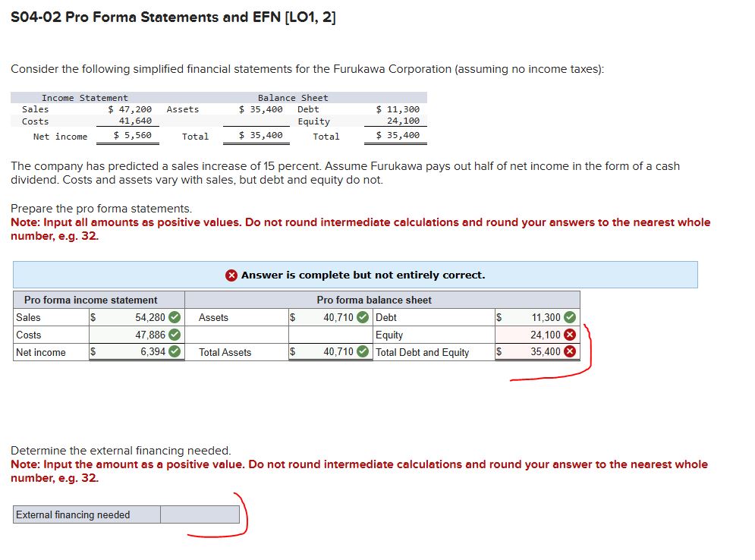The width and height of the screenshot is (755, 560).
Task: Click the Total Assets value 40,710
Action: tap(338, 352)
